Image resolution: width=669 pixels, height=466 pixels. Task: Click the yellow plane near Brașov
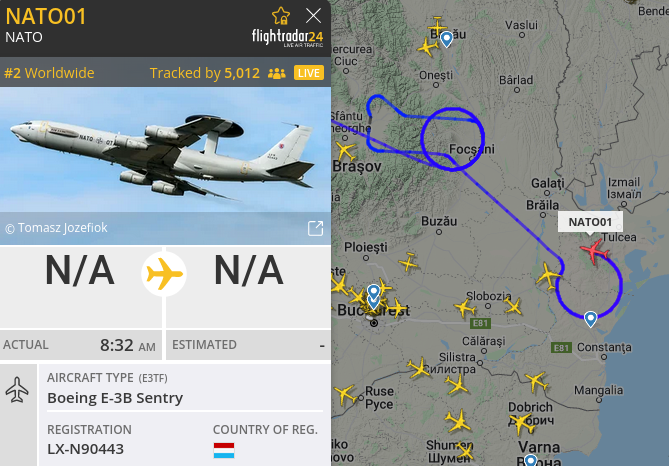(345, 151)
